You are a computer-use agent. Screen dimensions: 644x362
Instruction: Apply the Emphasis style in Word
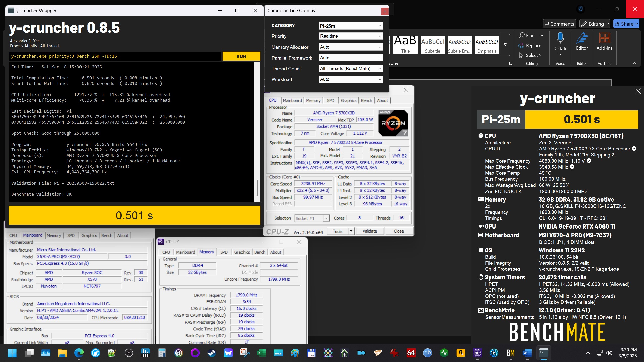coord(487,44)
